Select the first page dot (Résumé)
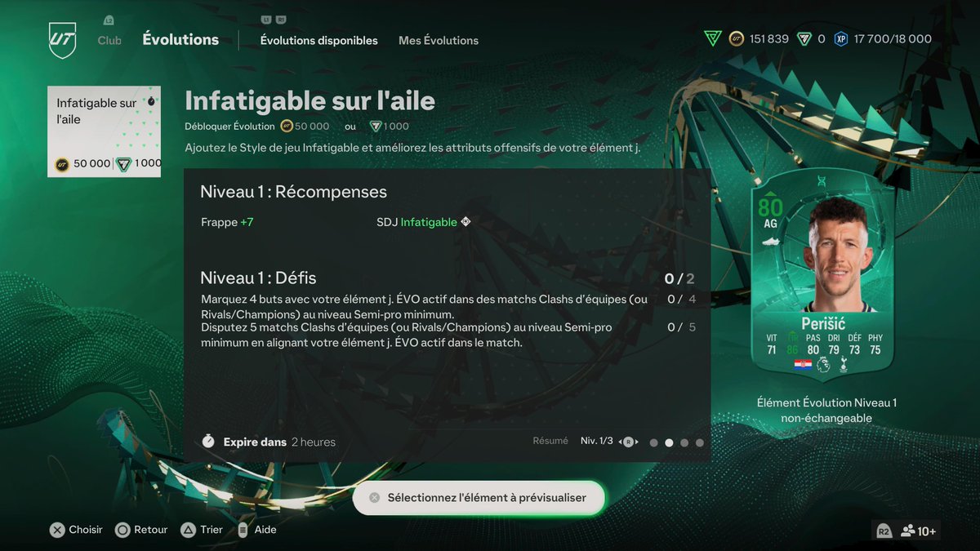Viewport: 980px width, 551px height. point(653,442)
